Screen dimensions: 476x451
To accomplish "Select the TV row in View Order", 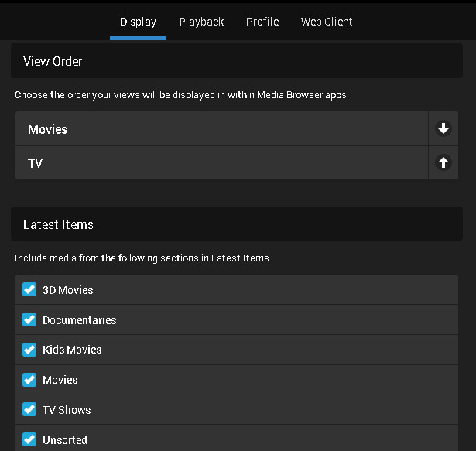I will coord(221,163).
